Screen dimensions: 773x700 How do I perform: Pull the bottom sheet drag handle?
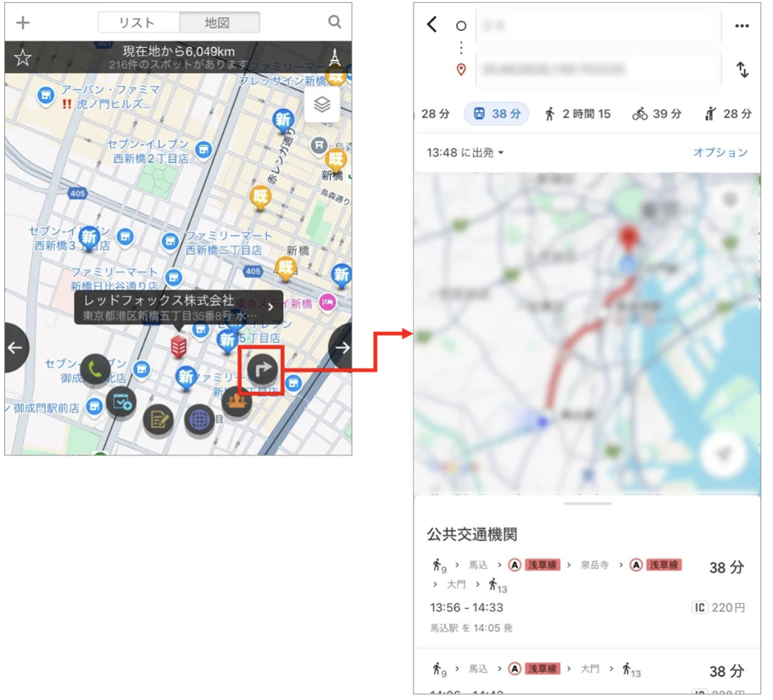(588, 504)
